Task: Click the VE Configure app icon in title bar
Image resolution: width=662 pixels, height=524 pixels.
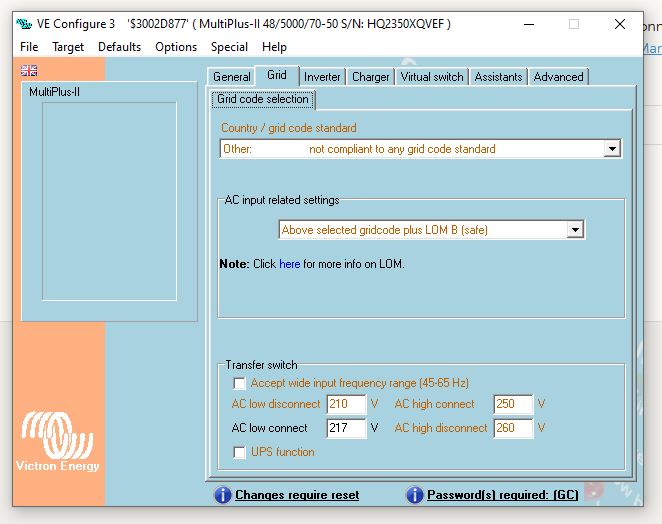Action: click(24, 24)
